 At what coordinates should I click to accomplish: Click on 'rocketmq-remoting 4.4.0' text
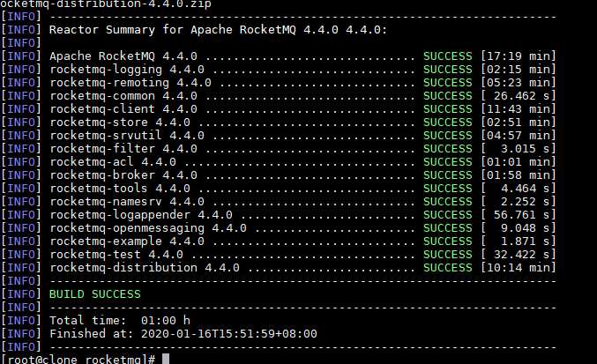pos(131,83)
